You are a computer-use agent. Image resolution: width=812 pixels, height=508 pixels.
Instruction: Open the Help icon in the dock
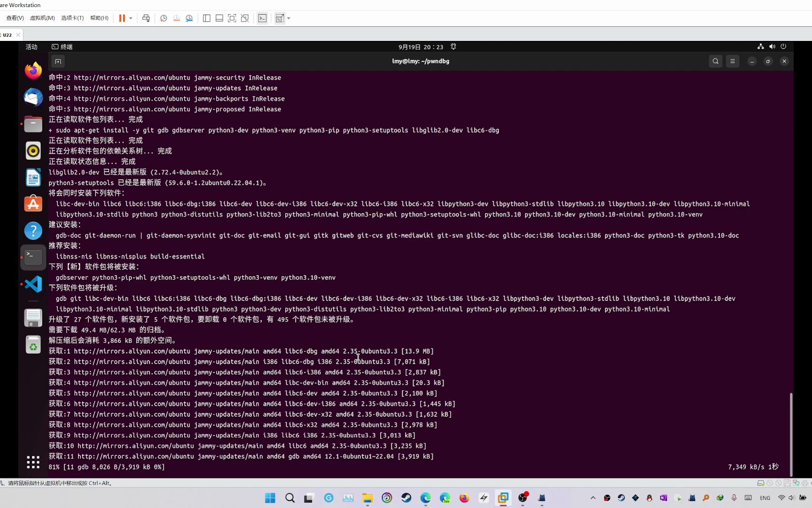coord(33,230)
